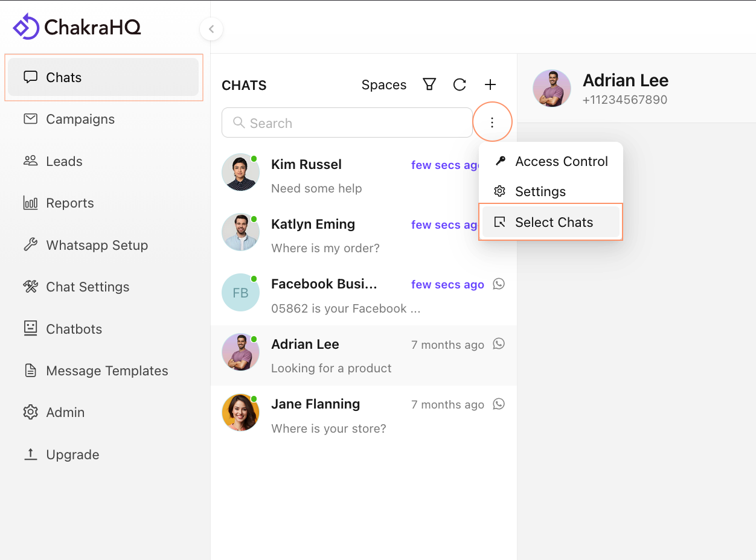
Task: Choose Settings in the dropdown menu
Action: (540, 191)
